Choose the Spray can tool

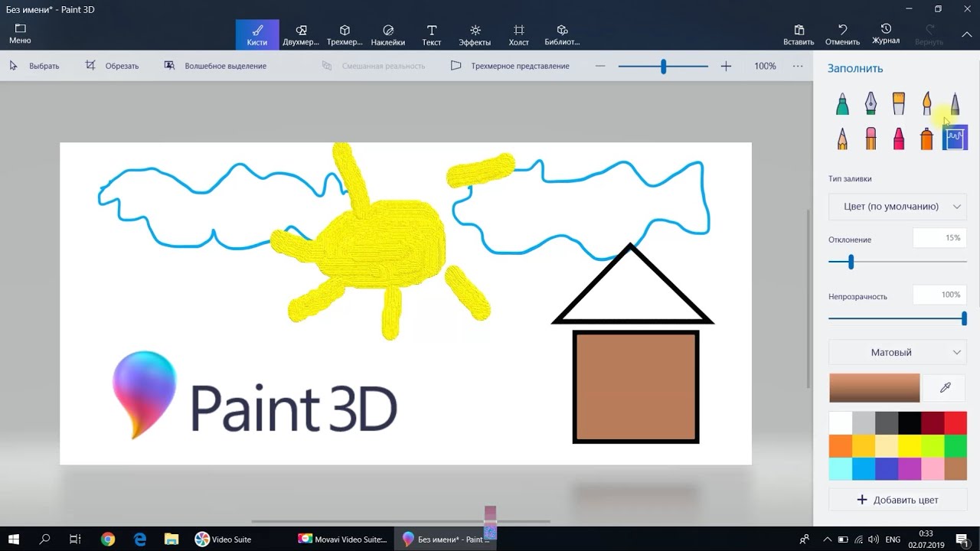(x=926, y=139)
